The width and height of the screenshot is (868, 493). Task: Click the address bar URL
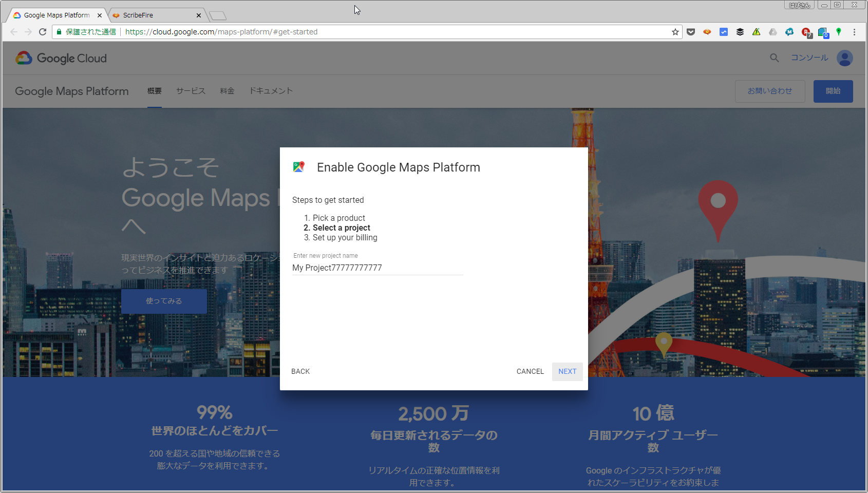tap(221, 32)
